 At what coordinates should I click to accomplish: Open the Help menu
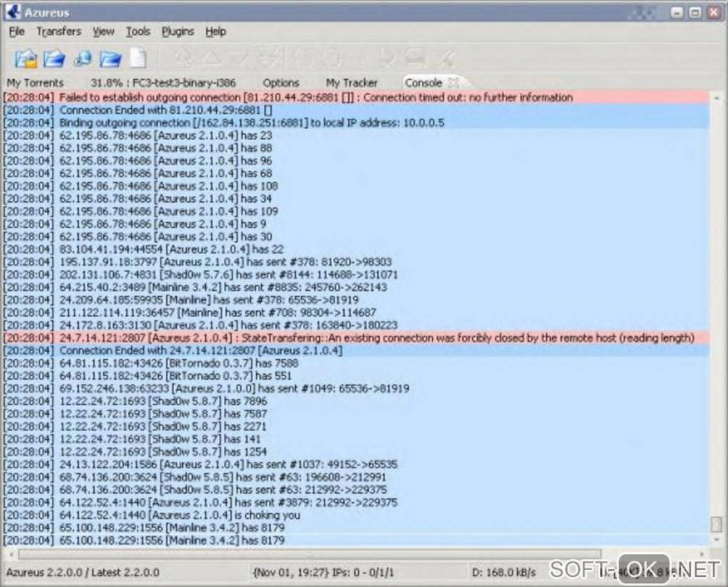pyautogui.click(x=216, y=31)
